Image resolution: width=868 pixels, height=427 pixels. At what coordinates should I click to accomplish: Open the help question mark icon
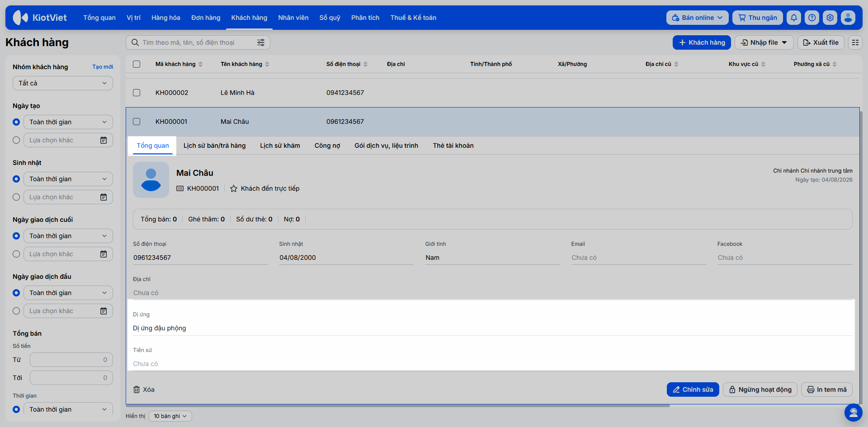pos(812,18)
